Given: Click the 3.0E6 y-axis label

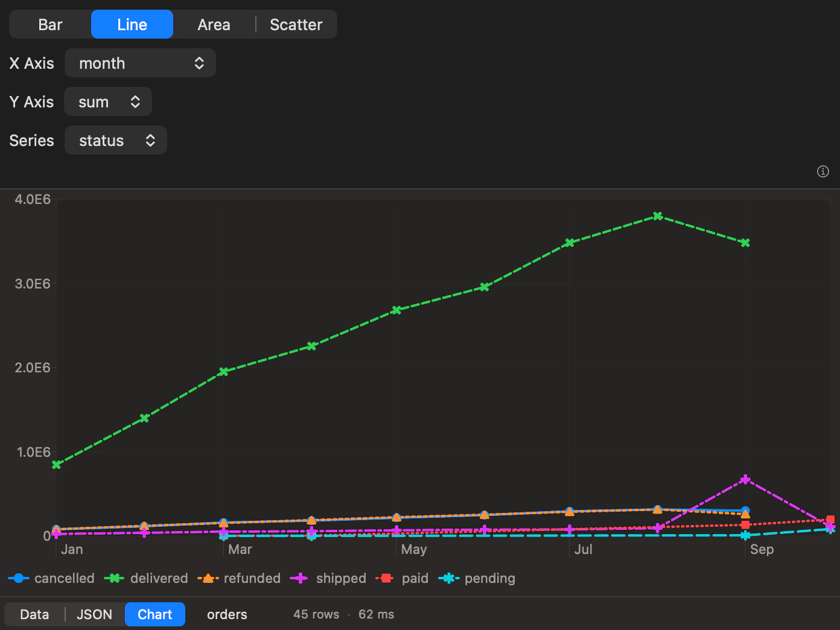Looking at the screenshot, I should pos(33,284).
